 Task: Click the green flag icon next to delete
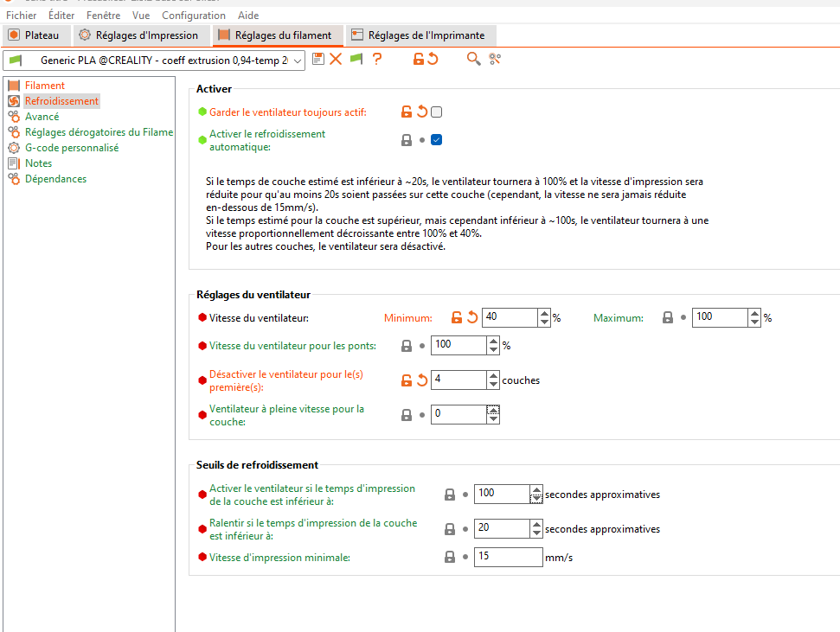click(356, 59)
